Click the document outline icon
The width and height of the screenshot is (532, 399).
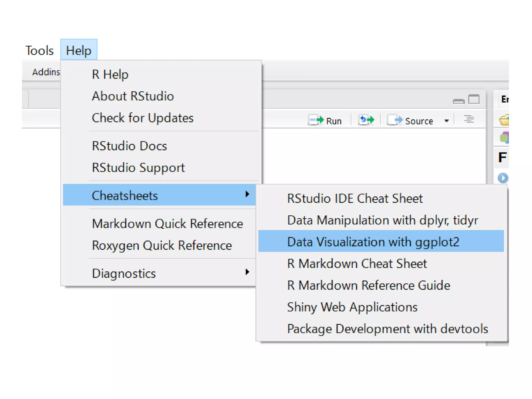click(x=469, y=119)
